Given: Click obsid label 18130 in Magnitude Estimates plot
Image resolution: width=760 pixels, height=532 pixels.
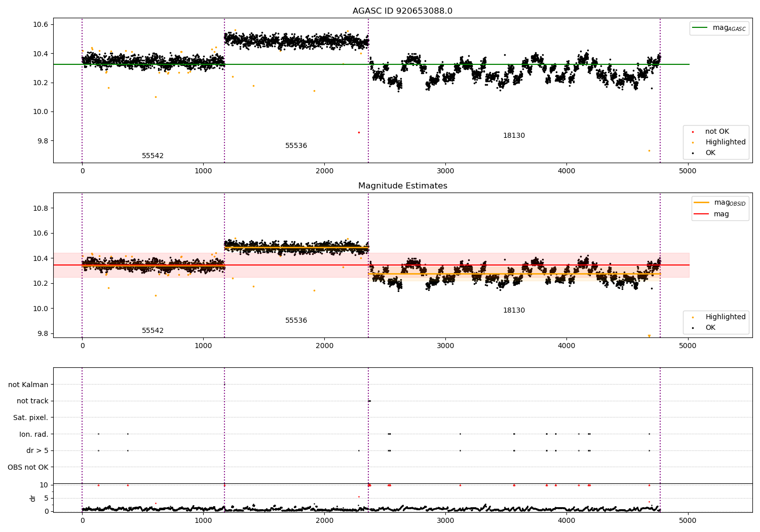Looking at the screenshot, I should click(x=514, y=311).
